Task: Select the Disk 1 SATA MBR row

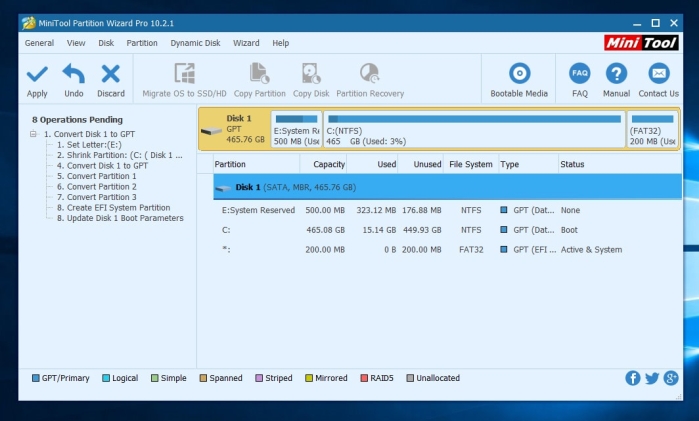Action: click(447, 187)
